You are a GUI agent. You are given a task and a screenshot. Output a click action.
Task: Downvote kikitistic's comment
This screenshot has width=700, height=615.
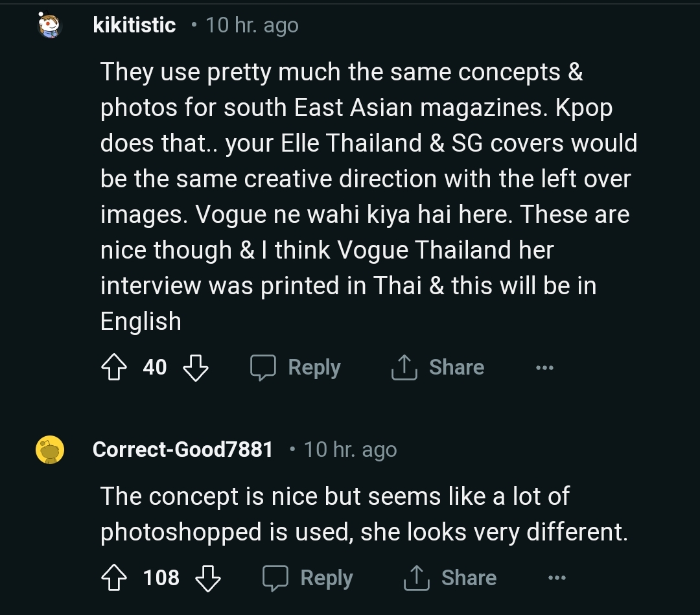[196, 367]
